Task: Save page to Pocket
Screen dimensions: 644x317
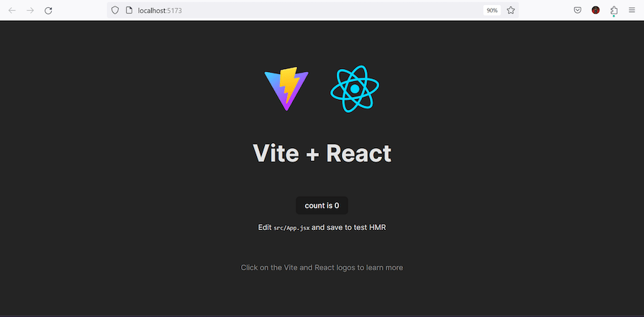Action: [578, 10]
